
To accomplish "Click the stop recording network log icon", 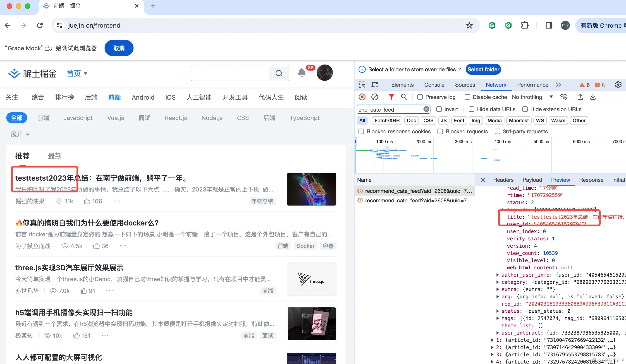I will point(362,97).
